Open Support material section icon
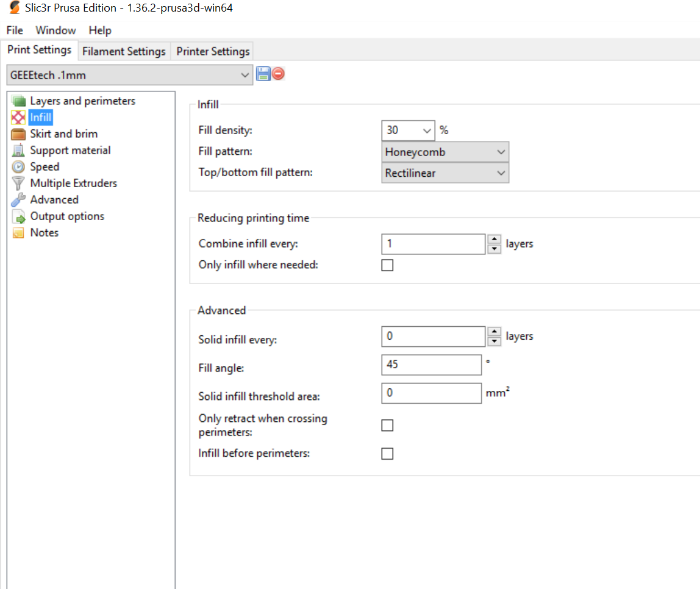The image size is (700, 589). [x=19, y=151]
